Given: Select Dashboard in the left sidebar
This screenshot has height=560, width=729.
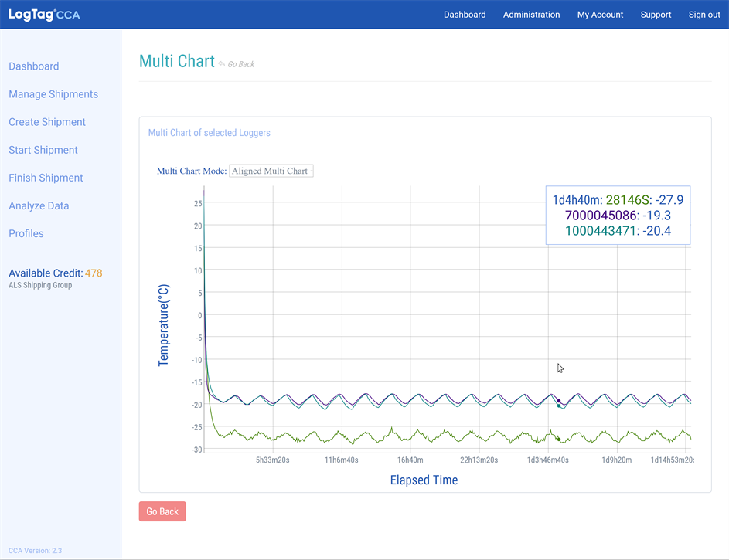Looking at the screenshot, I should click(34, 66).
